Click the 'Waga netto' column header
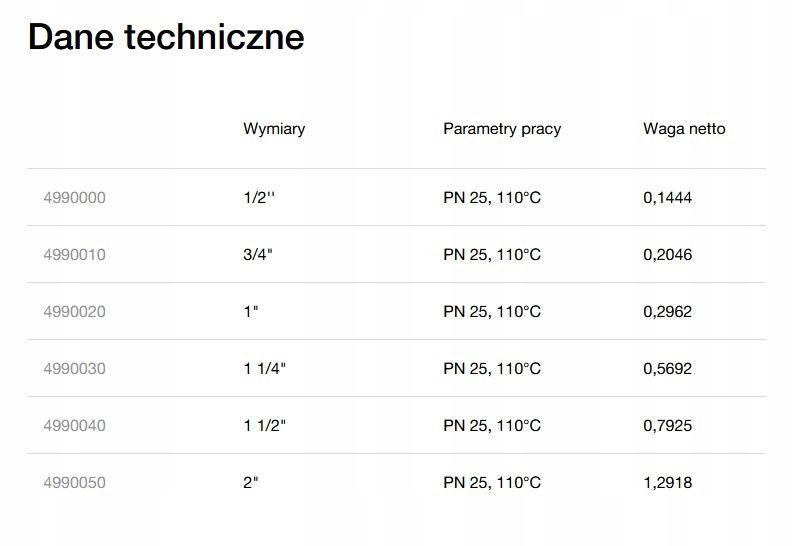The height and width of the screenshot is (546, 808). 684,129
